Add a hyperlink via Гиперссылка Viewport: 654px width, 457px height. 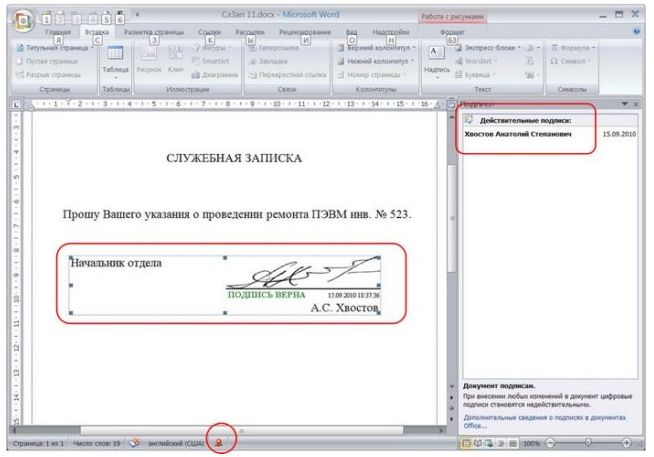tap(274, 48)
